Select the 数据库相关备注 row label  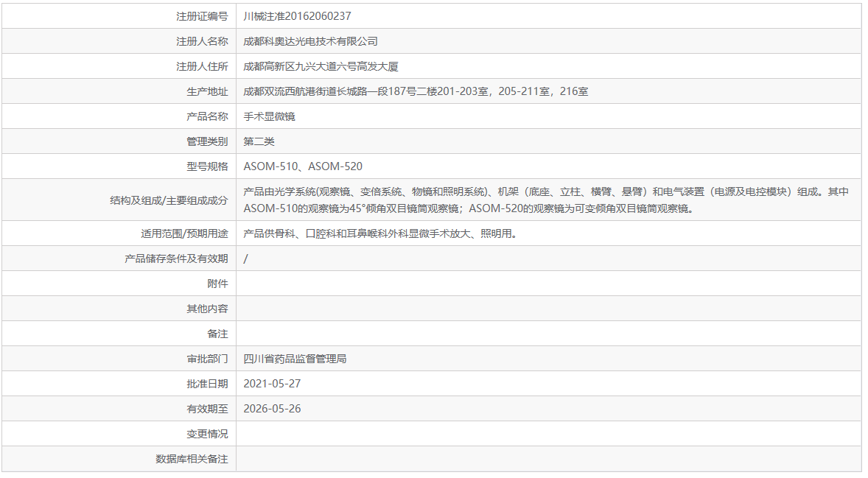[195, 459]
